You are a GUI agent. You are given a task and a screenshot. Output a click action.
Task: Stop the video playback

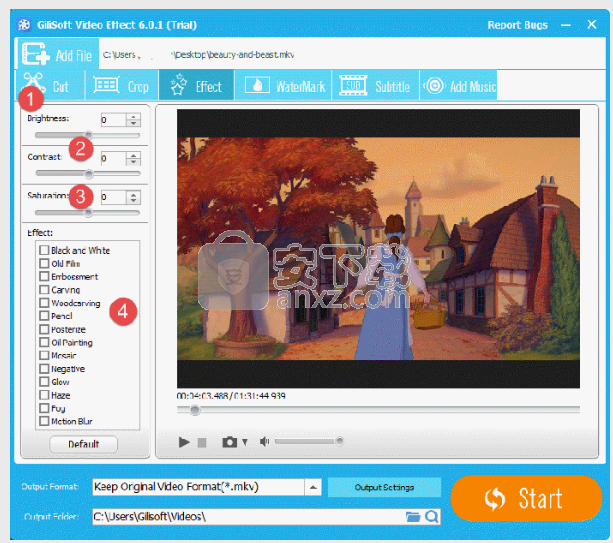[202, 442]
